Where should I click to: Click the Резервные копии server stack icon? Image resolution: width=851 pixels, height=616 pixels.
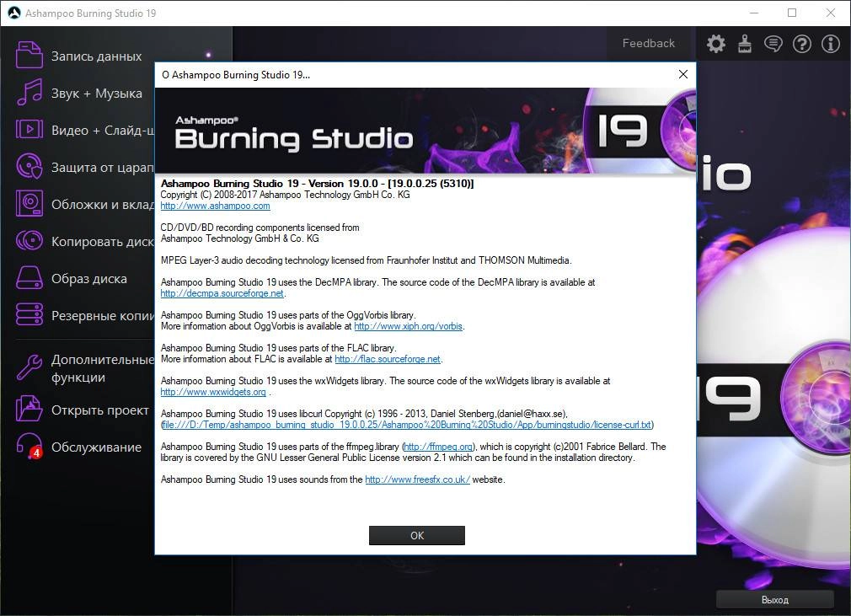(x=29, y=315)
